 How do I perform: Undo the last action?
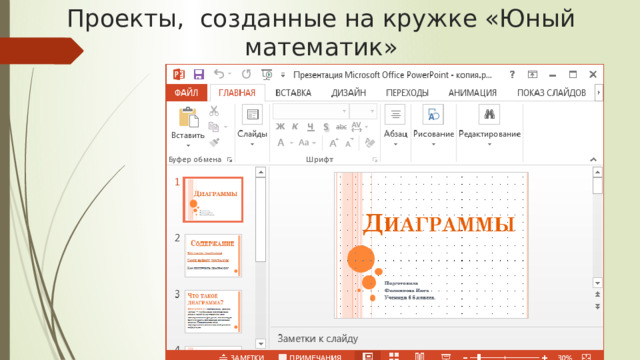point(219,74)
